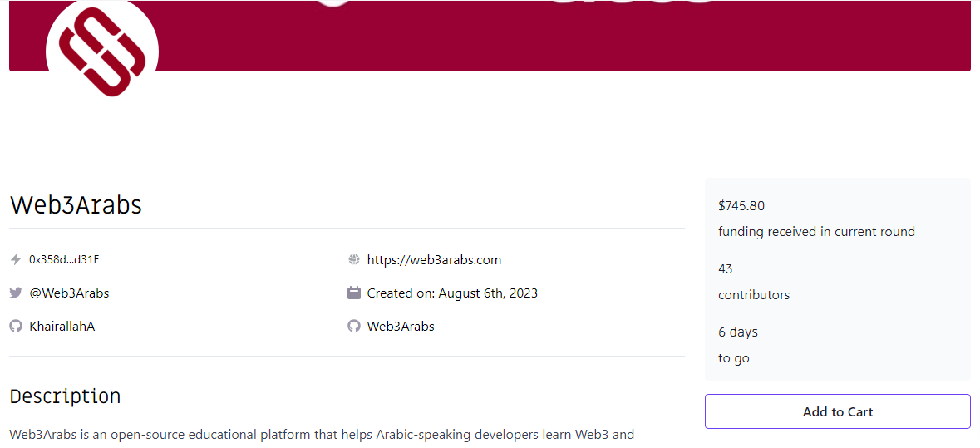980x448 pixels.
Task: Click the Description section heading
Action: coord(65,396)
